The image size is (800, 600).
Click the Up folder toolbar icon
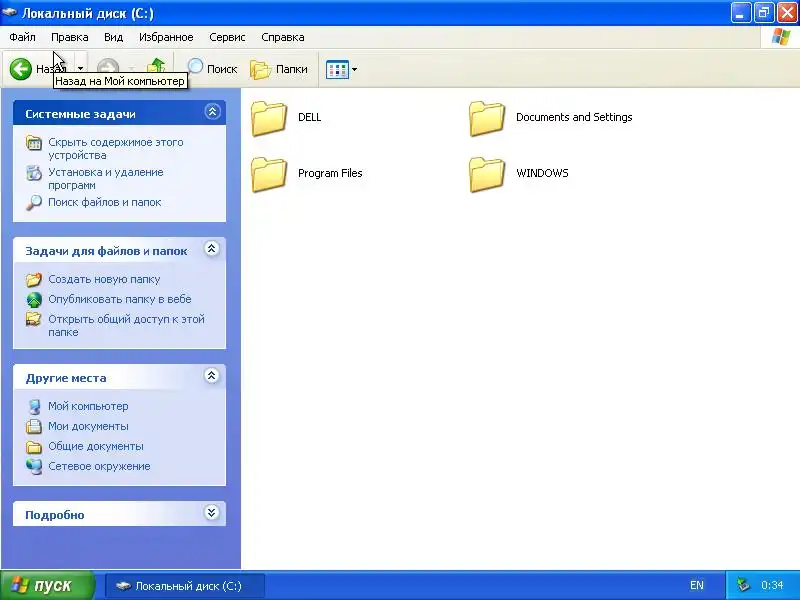click(157, 67)
